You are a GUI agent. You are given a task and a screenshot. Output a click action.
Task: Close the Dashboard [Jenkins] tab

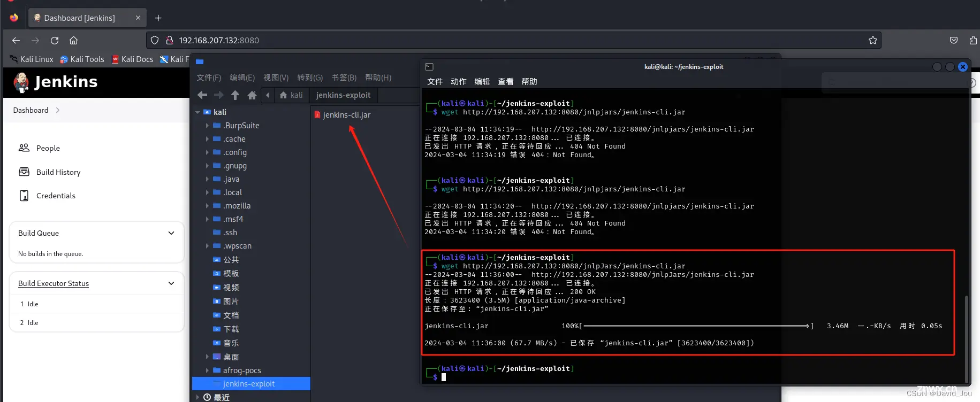coord(138,18)
